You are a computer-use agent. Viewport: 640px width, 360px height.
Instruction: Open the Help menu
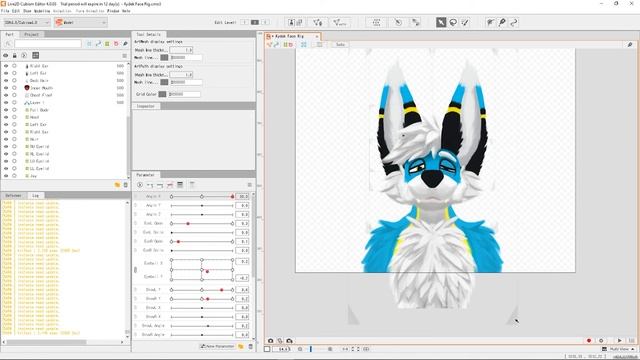[x=126, y=11]
